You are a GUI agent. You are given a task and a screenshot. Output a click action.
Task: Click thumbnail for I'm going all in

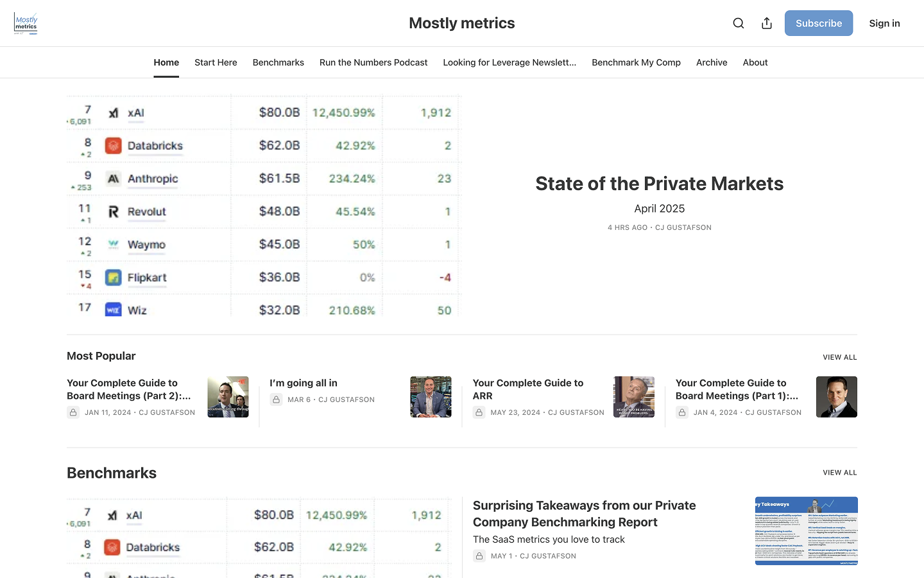coord(431,397)
